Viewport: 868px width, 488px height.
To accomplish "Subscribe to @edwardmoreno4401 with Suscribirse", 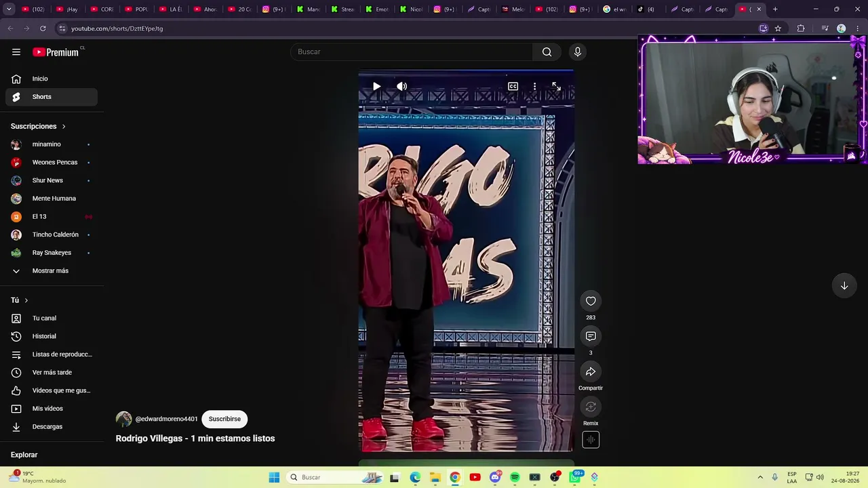I will click(224, 419).
